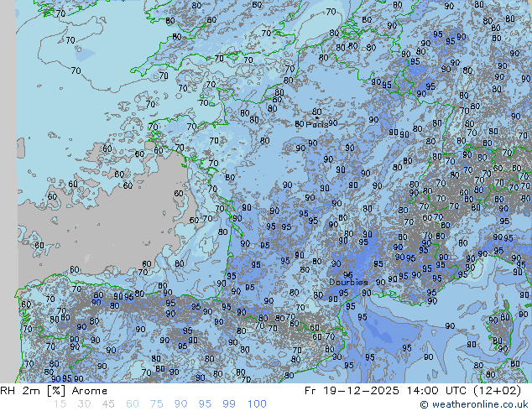Click the 90 value in the bottom color legend
The image size is (532, 411).
pos(180,404)
